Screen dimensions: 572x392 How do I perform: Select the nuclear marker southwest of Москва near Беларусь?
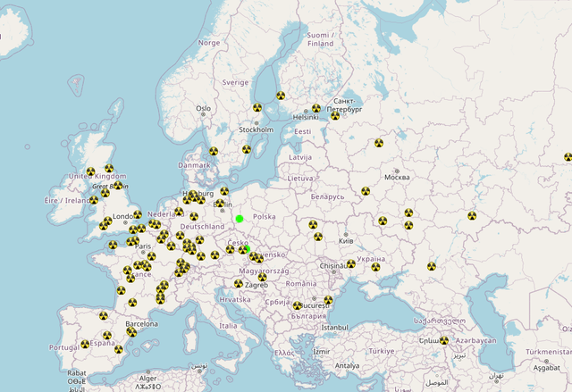[x=366, y=191]
